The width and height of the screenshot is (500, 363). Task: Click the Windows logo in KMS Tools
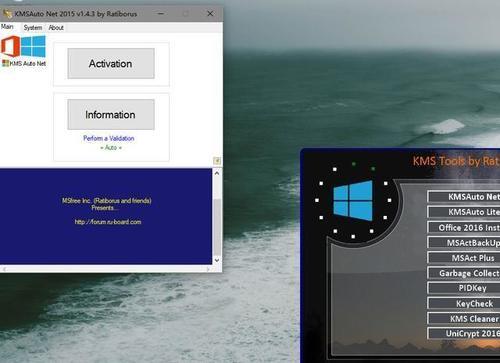353,200
